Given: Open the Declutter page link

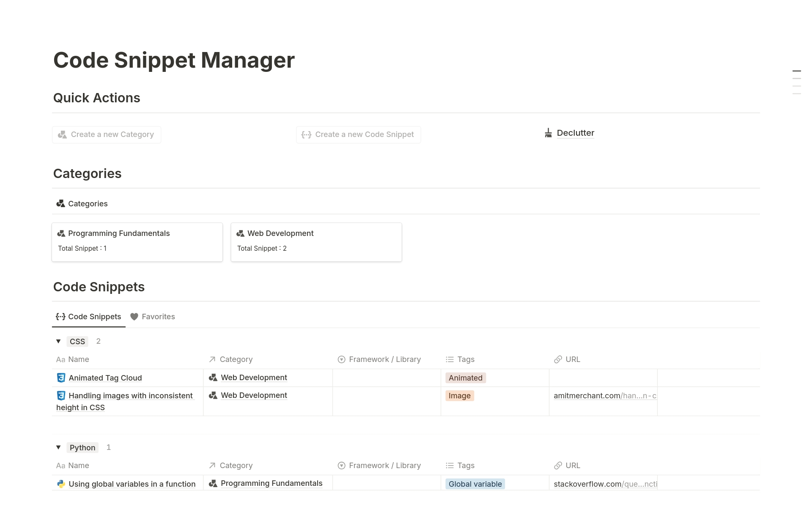Looking at the screenshot, I should pyautogui.click(x=575, y=133).
